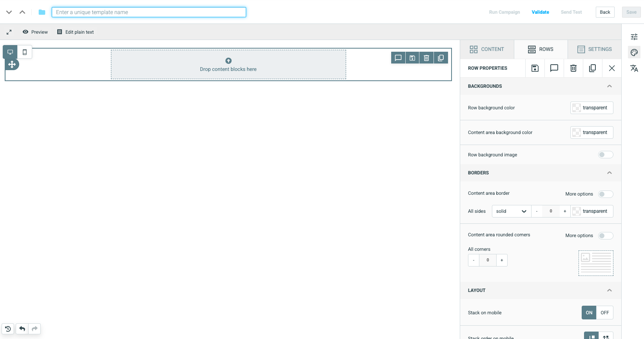Open the translate icon in the right sidebar
644x339 pixels.
[x=634, y=68]
